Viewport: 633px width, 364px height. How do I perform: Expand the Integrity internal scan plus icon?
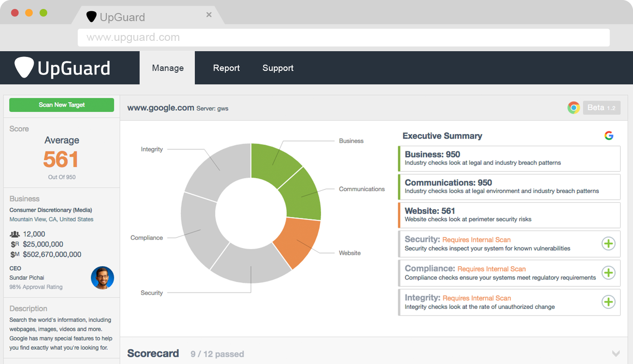click(x=608, y=302)
